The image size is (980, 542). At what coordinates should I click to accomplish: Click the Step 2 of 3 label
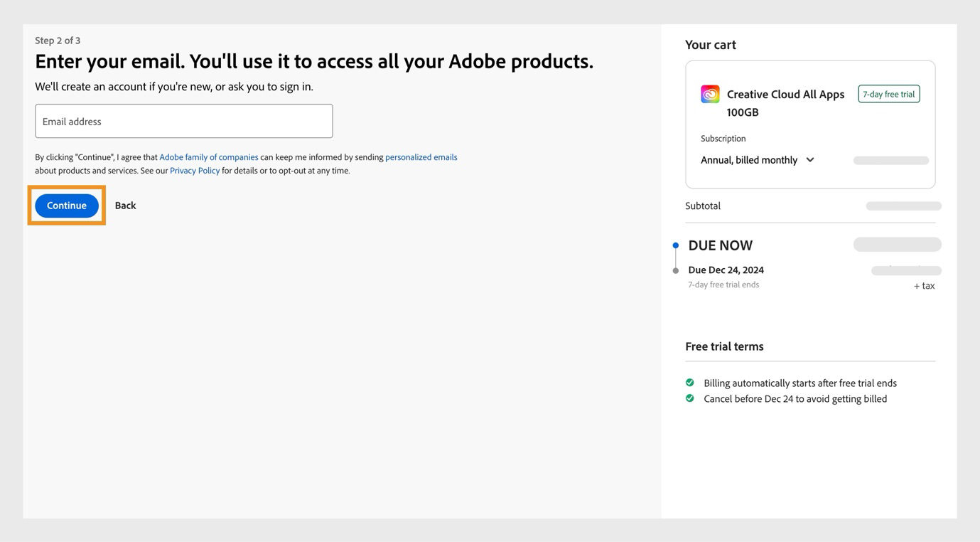(58, 41)
